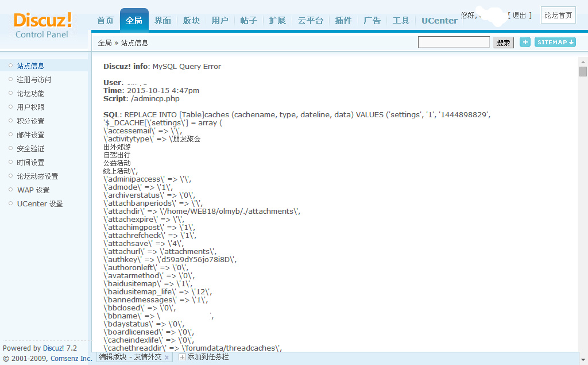
Task: Open the UCenter top menu
Action: tap(439, 20)
